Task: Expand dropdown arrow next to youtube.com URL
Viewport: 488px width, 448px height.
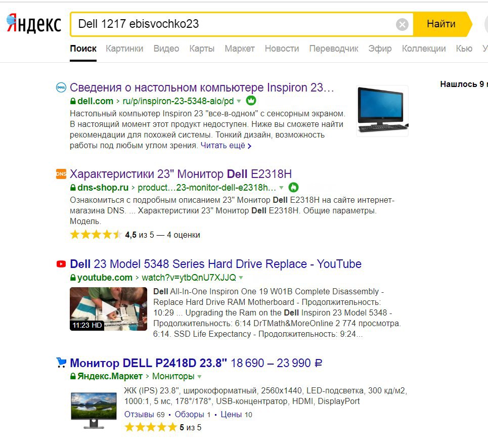Action: [x=241, y=278]
